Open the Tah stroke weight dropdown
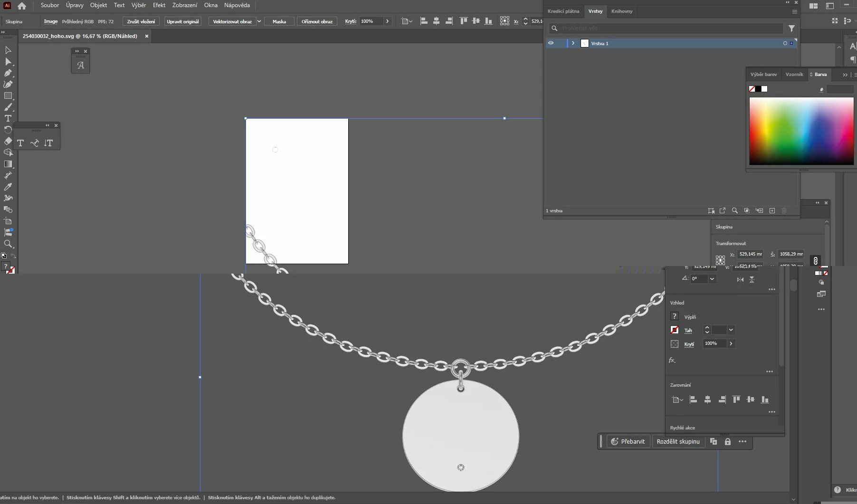 [731, 330]
